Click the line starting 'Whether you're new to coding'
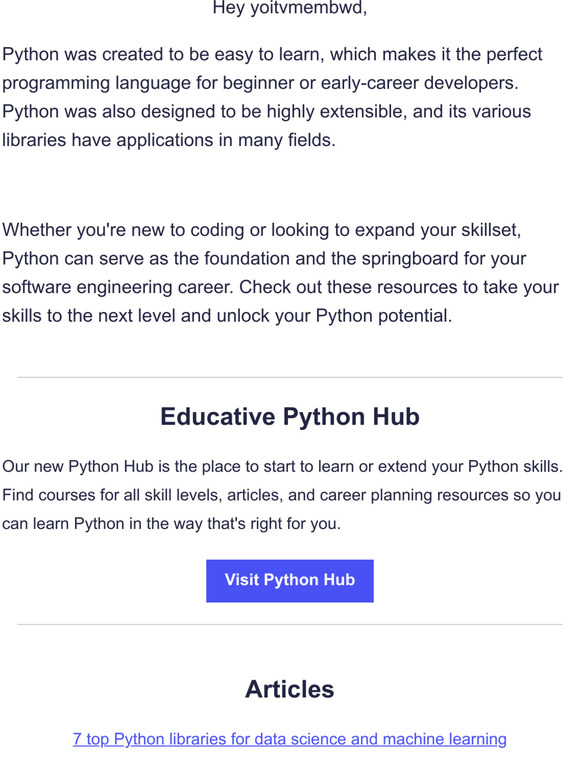 (262, 230)
